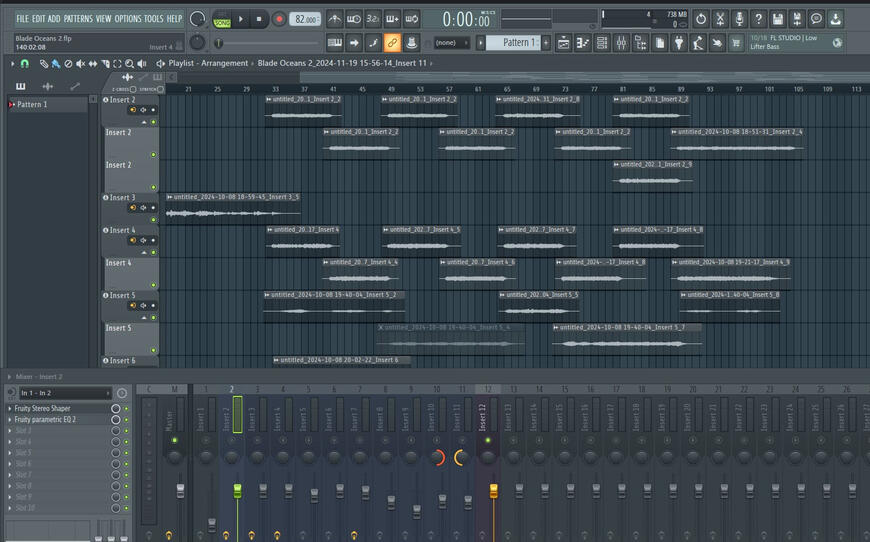The width and height of the screenshot is (870, 542).
Task: Open the snap dropdown showing (none)
Action: 451,43
